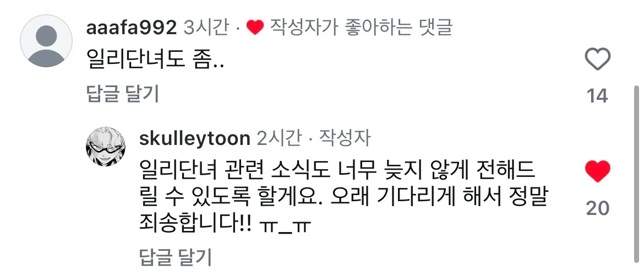Tap the 2시간 timestamp
Viewport: 644px width, 280px height.
pyautogui.click(x=279, y=138)
